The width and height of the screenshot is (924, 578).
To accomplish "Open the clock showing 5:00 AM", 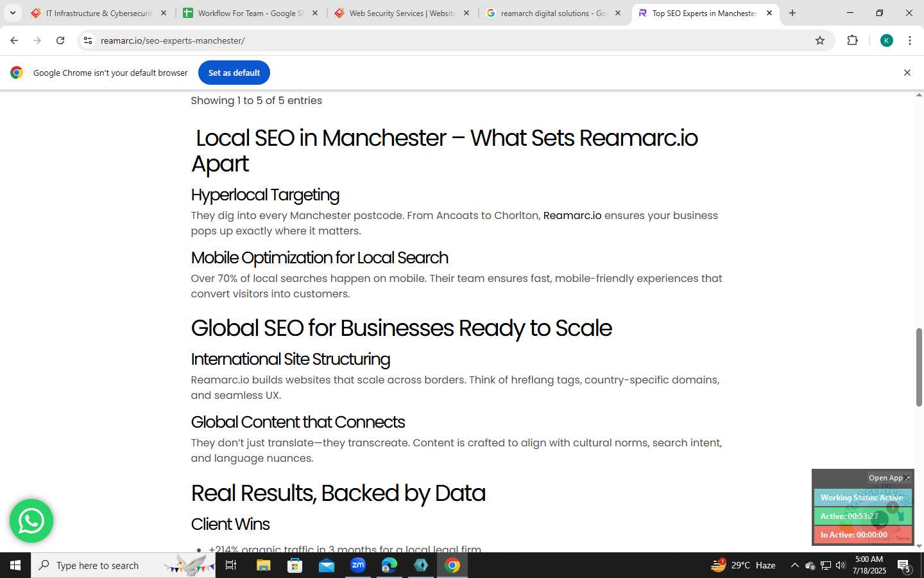I will [869, 565].
